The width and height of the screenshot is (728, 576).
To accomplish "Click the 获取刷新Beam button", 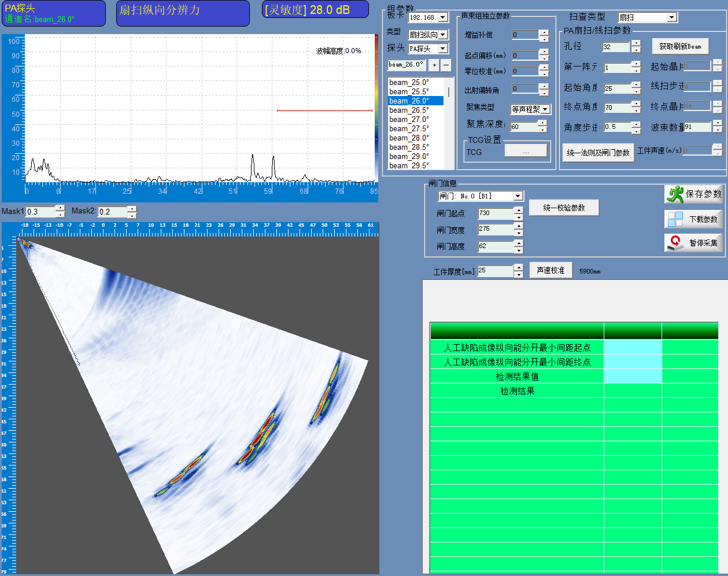I will pos(680,46).
